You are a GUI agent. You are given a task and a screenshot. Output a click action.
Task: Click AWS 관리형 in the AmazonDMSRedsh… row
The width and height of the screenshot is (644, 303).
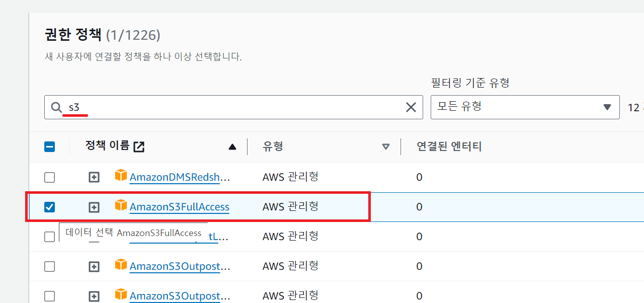point(290,177)
